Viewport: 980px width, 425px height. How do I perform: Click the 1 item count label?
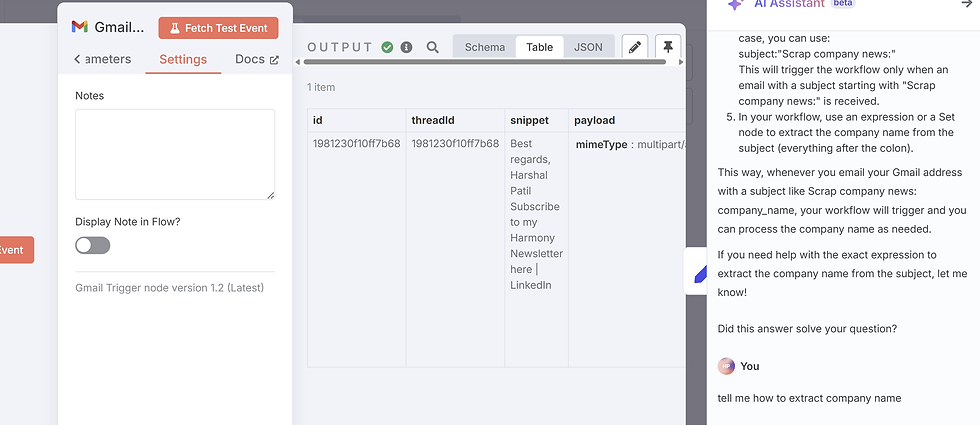coord(321,88)
